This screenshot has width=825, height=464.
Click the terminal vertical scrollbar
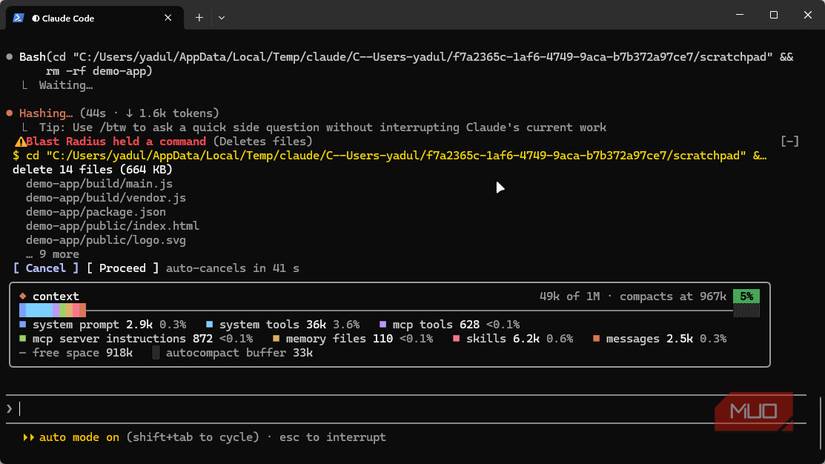coord(820,421)
